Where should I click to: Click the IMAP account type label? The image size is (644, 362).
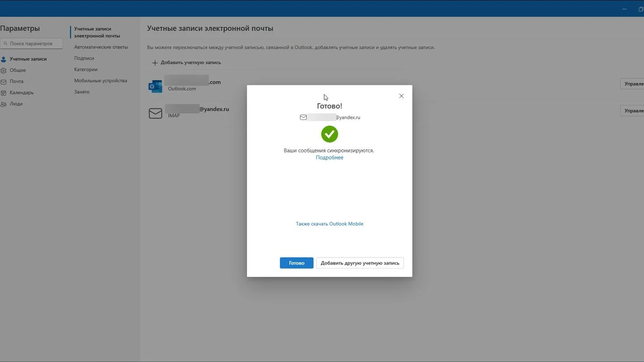tap(174, 115)
